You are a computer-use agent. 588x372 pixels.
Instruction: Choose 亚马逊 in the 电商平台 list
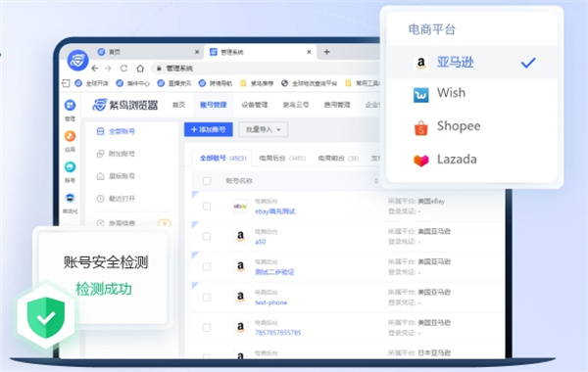click(471, 63)
